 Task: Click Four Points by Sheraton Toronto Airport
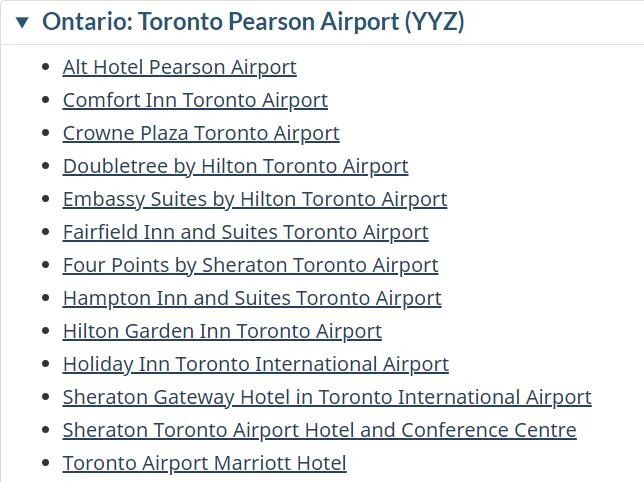click(x=250, y=265)
